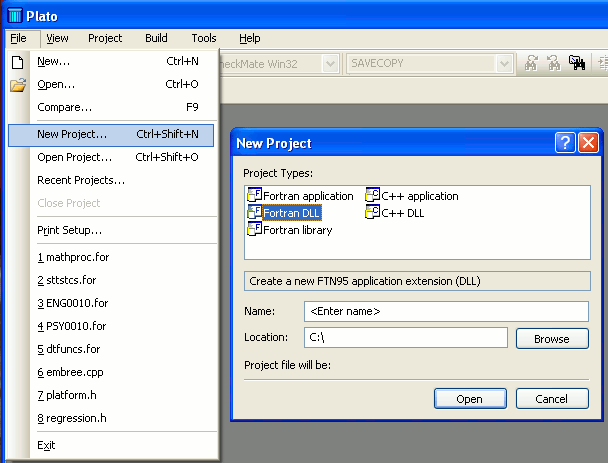Image resolution: width=608 pixels, height=463 pixels.
Task: Select the C++ DLL label
Action: [402, 213]
